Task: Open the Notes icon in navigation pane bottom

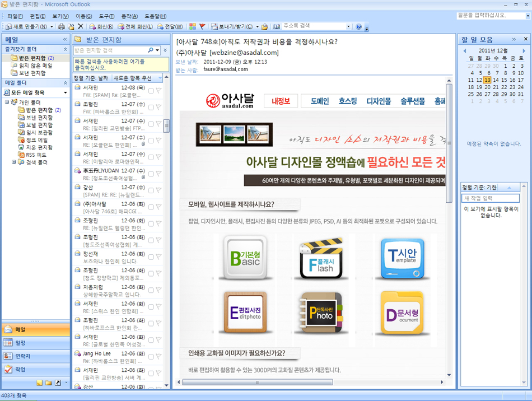Action: point(39,383)
